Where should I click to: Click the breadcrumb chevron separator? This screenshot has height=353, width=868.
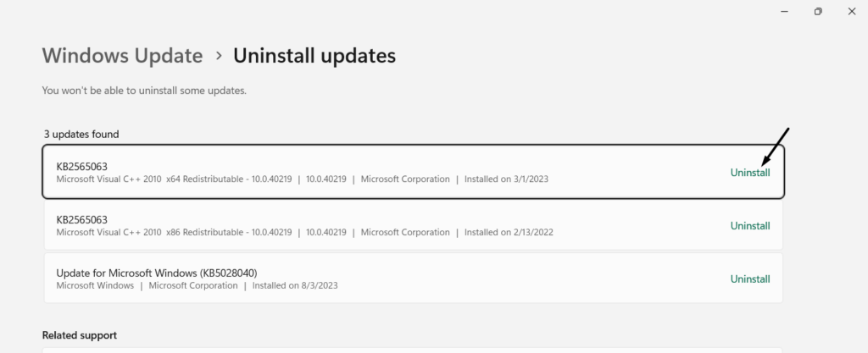click(x=219, y=56)
